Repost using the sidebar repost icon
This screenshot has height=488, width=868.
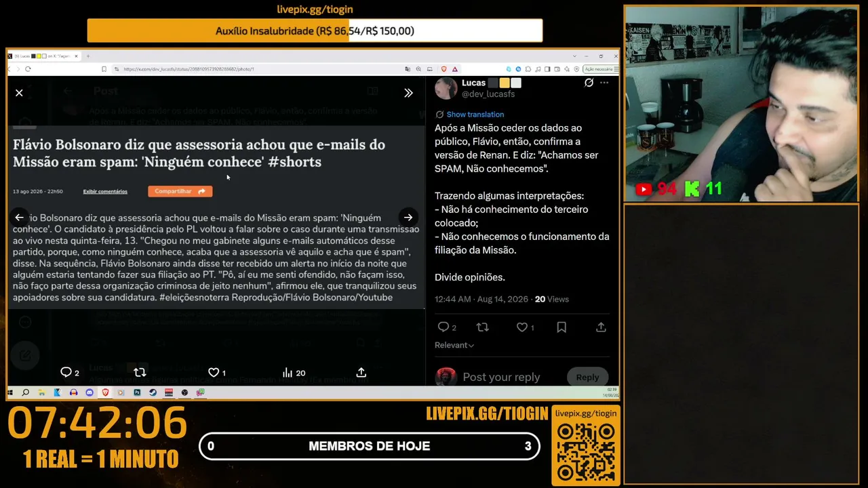click(483, 327)
